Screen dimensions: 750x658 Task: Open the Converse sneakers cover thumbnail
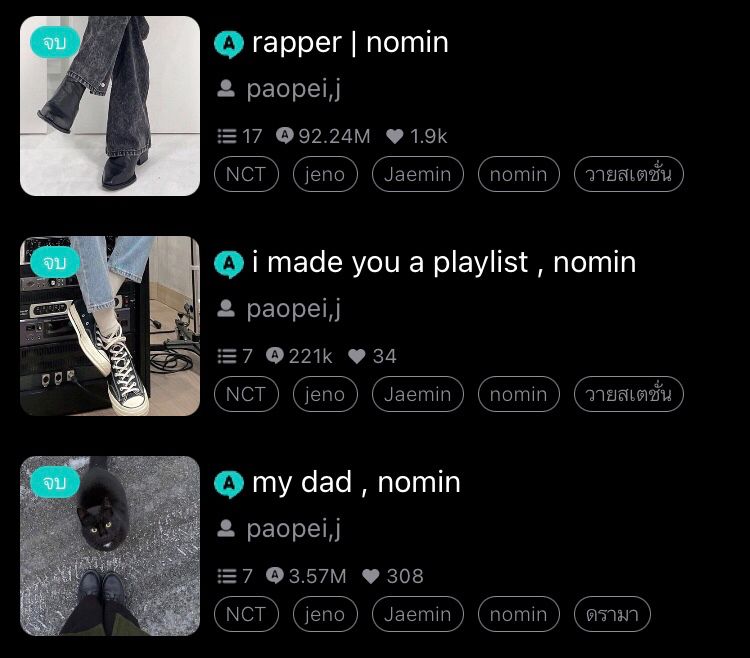110,326
